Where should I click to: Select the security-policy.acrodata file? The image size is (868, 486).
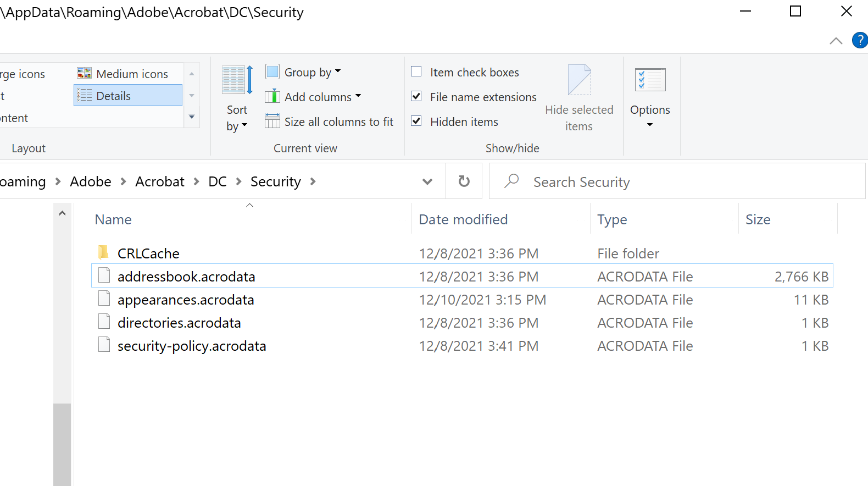[192, 346]
